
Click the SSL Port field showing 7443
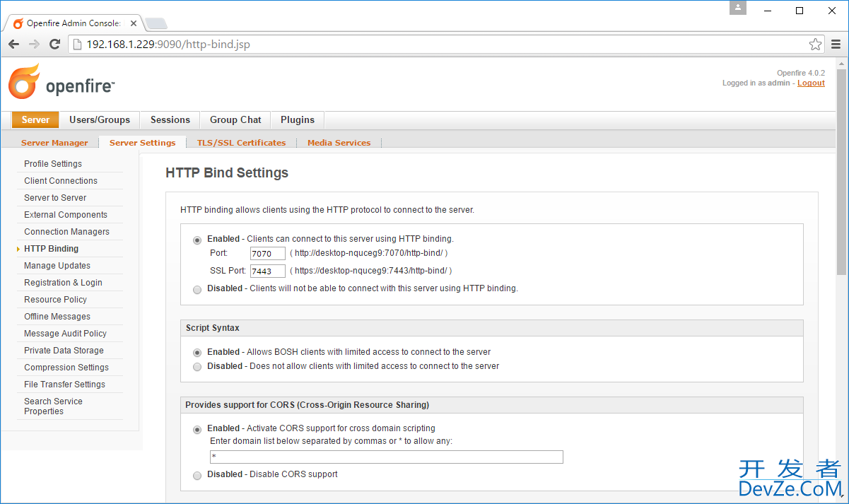268,271
